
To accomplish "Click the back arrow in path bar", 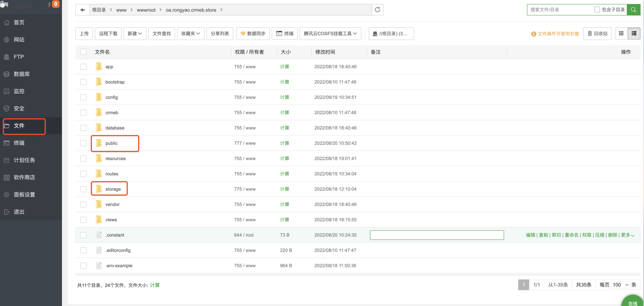I will click(83, 10).
